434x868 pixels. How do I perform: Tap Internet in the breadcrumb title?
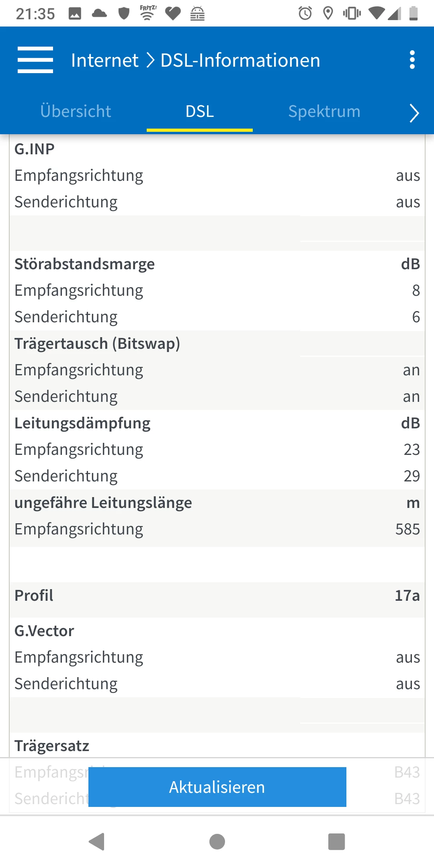pyautogui.click(x=105, y=60)
